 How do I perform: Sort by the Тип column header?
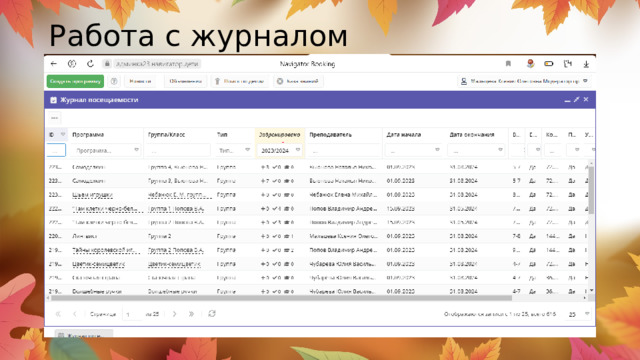[x=222, y=135]
